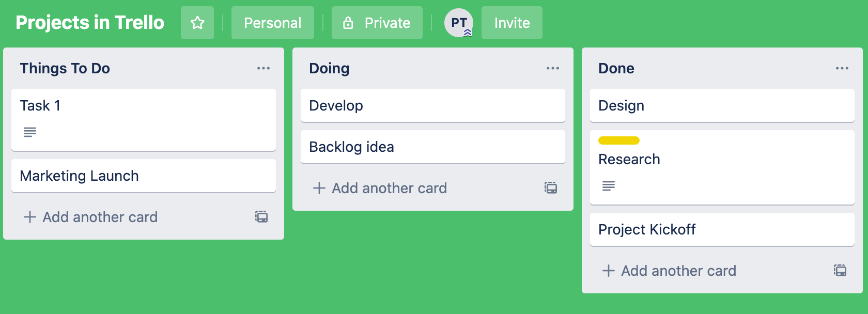Add another card to the Doing list

point(380,188)
